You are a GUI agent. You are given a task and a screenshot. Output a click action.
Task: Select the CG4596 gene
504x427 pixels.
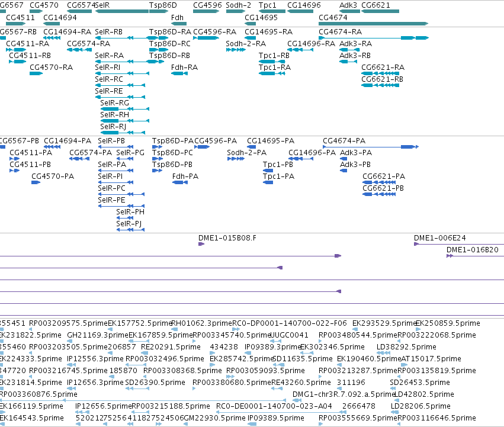pyautogui.click(x=206, y=11)
